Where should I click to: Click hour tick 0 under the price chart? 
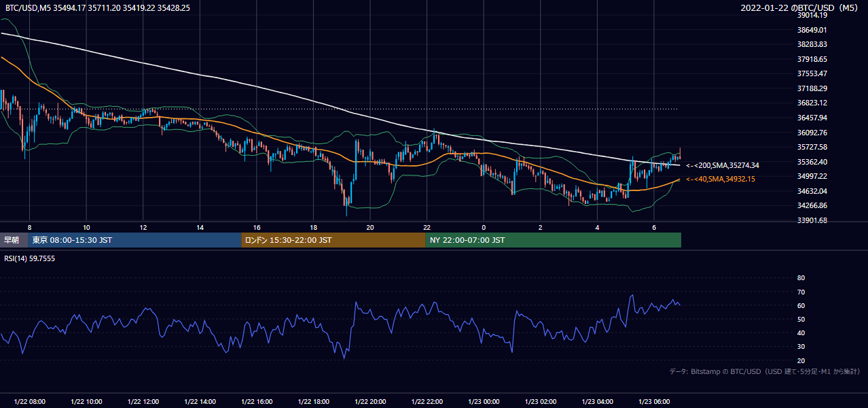coord(484,227)
